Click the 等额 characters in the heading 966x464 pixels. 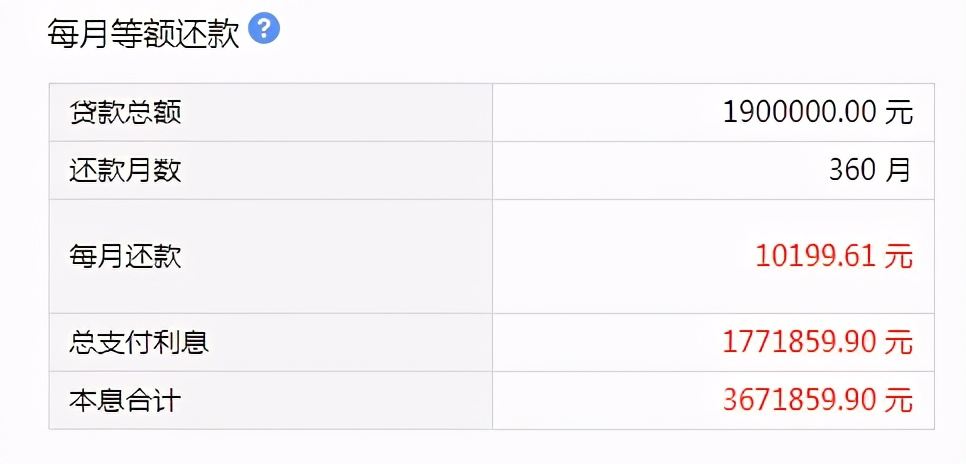tap(143, 35)
